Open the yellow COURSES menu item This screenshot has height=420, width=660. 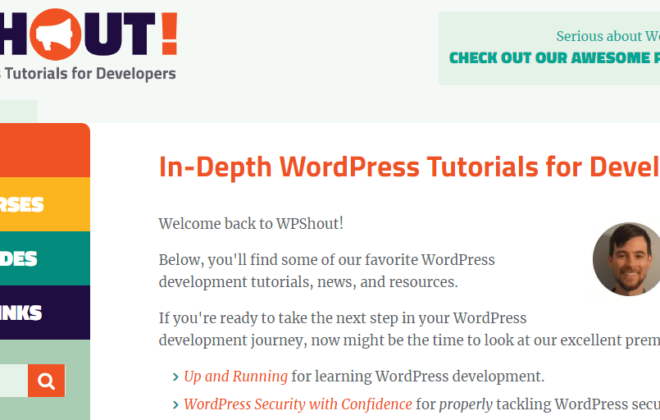45,205
